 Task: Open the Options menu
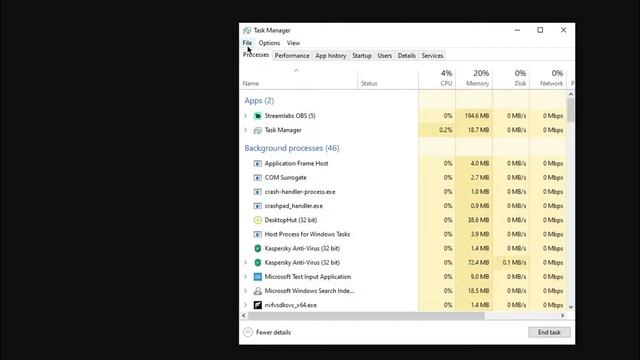pyautogui.click(x=269, y=43)
